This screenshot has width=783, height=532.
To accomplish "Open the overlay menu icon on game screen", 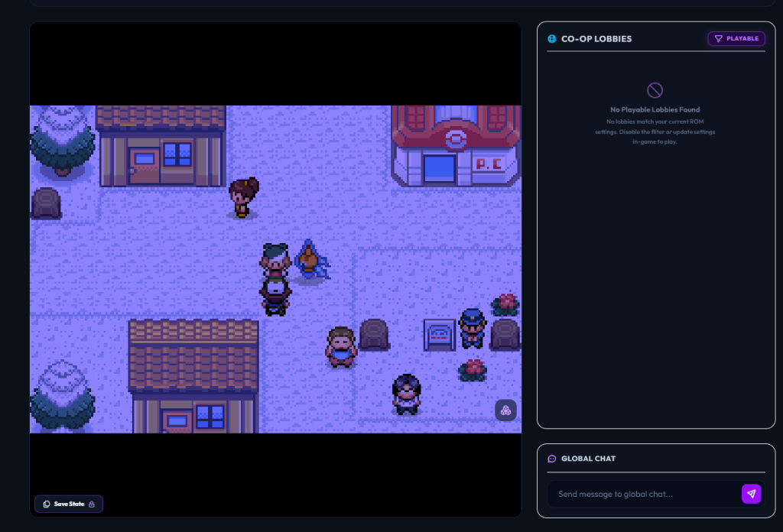I will [505, 410].
